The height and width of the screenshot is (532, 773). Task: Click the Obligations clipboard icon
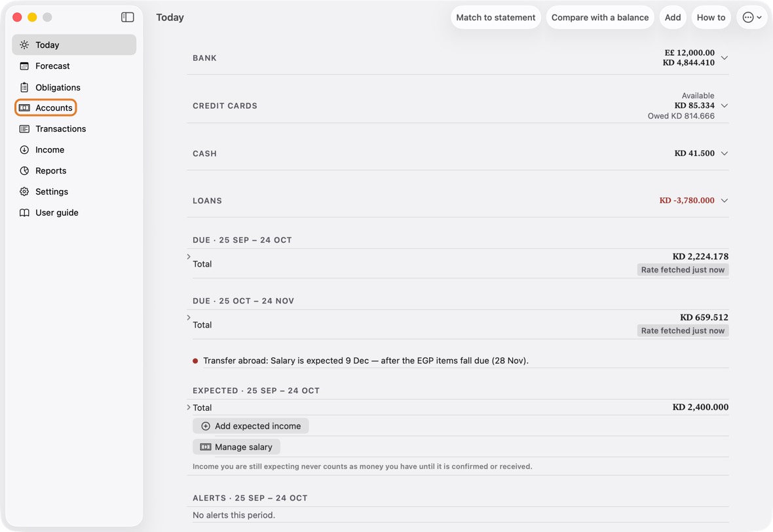(24, 87)
